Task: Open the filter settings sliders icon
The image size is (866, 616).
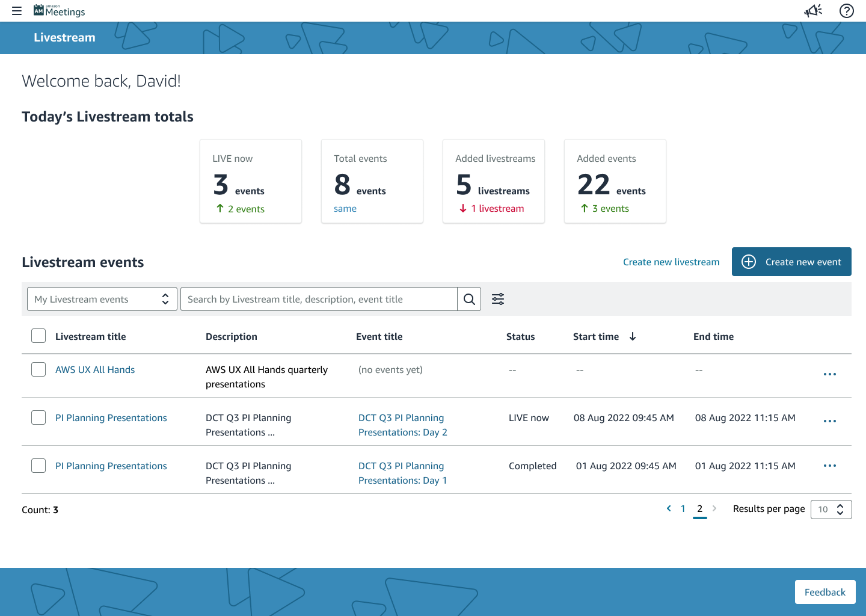Action: tap(498, 299)
